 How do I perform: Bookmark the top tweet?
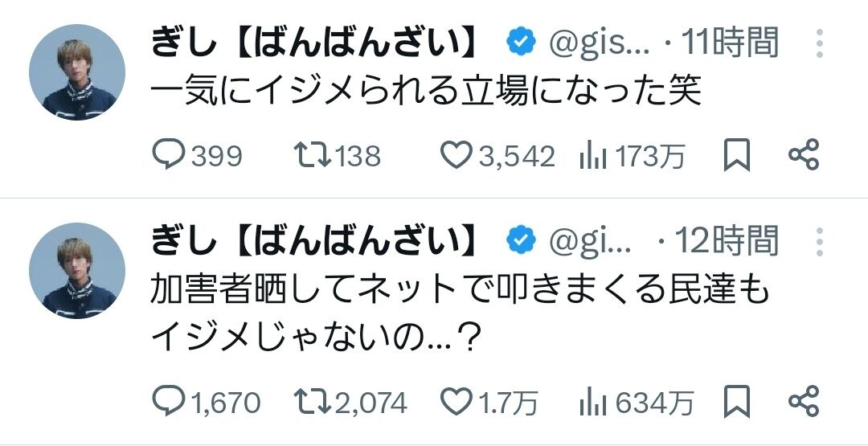[x=736, y=155]
